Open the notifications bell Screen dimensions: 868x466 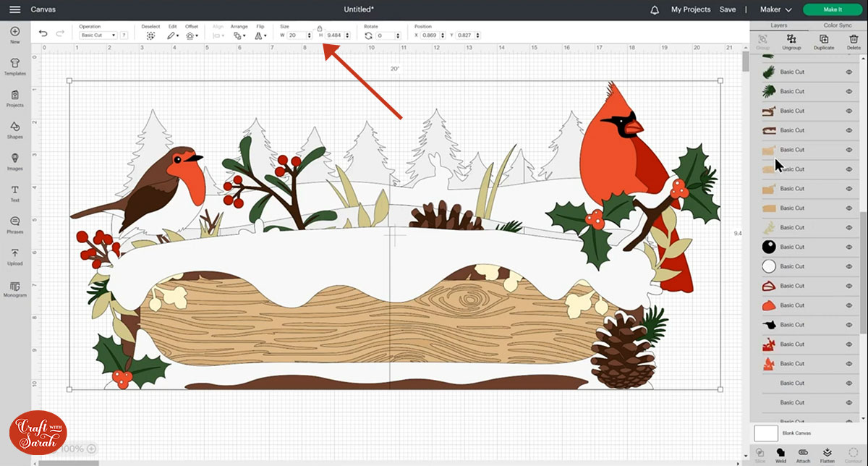point(655,9)
